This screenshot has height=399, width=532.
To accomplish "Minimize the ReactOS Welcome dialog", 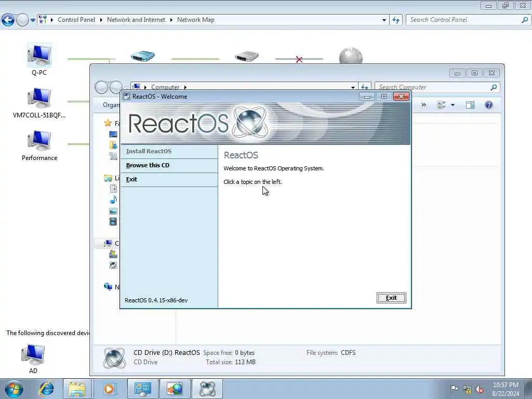I will point(367,97).
